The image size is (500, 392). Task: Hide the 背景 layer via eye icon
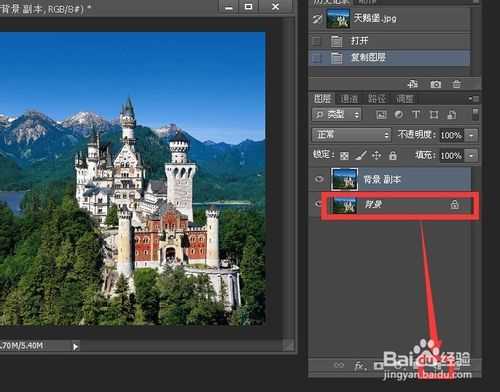click(x=318, y=203)
